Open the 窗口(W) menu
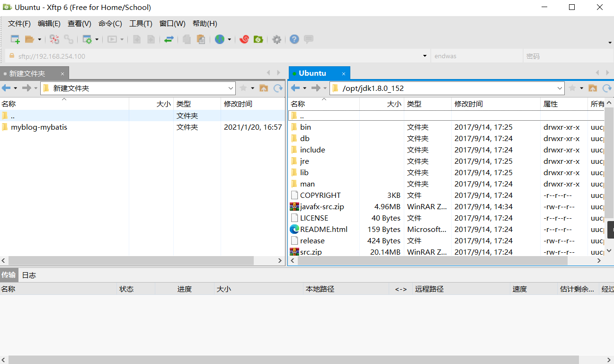Image resolution: width=614 pixels, height=364 pixels. coord(172,24)
